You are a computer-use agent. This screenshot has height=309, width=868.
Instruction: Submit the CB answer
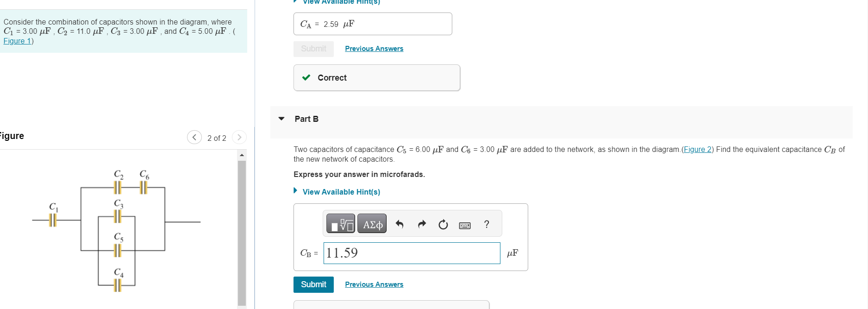tap(313, 284)
